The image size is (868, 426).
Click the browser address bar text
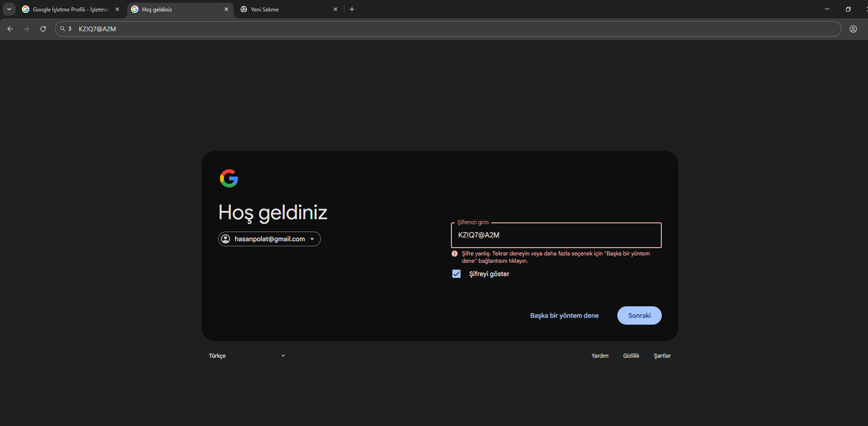(x=97, y=29)
